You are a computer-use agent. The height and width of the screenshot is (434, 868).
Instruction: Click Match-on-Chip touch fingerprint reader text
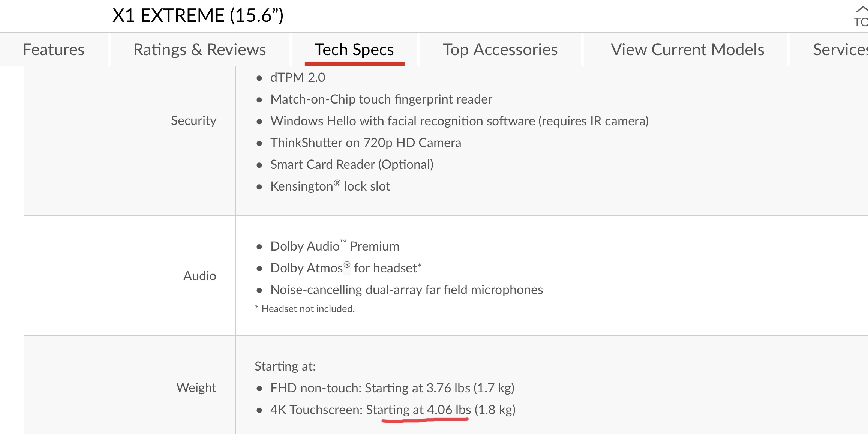point(381,99)
